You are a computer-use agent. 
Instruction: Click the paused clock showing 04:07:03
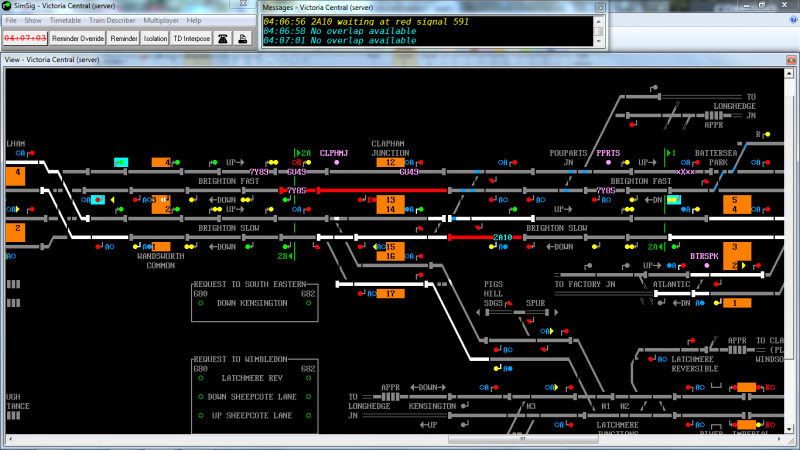tap(25, 38)
